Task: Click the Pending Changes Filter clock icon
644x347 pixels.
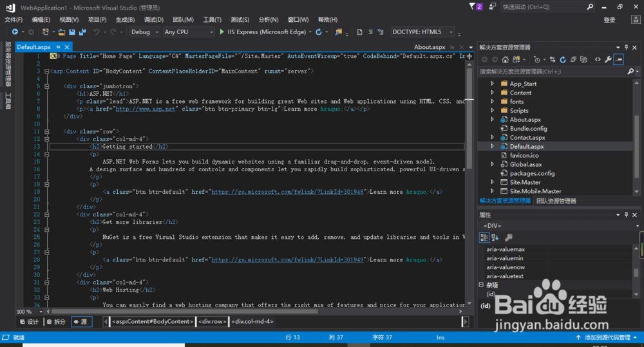Action: coord(537,59)
